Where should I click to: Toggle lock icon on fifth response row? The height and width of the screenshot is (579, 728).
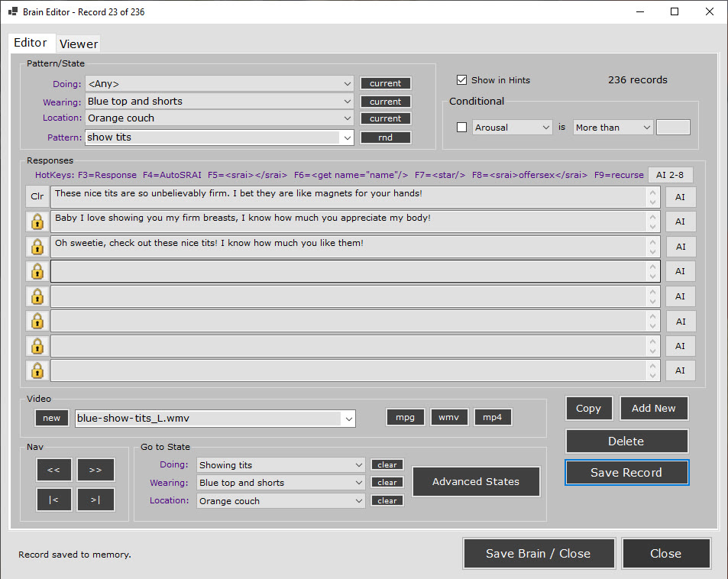click(37, 296)
